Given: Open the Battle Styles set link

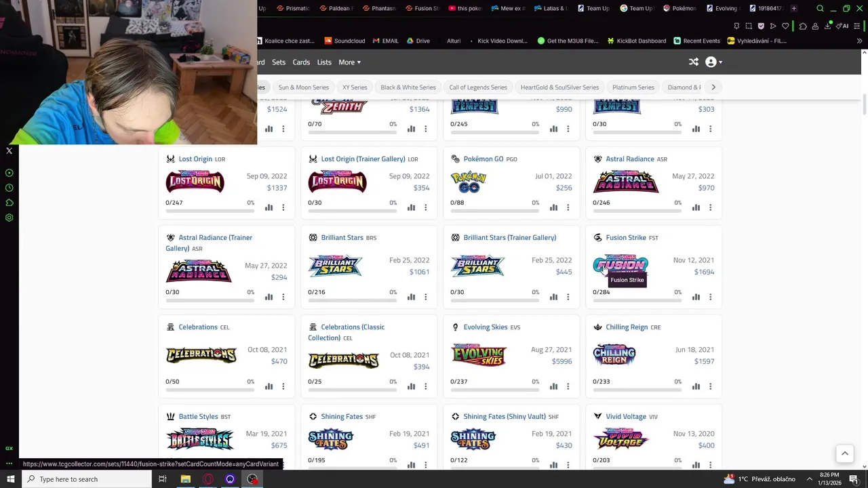Looking at the screenshot, I should click(198, 416).
